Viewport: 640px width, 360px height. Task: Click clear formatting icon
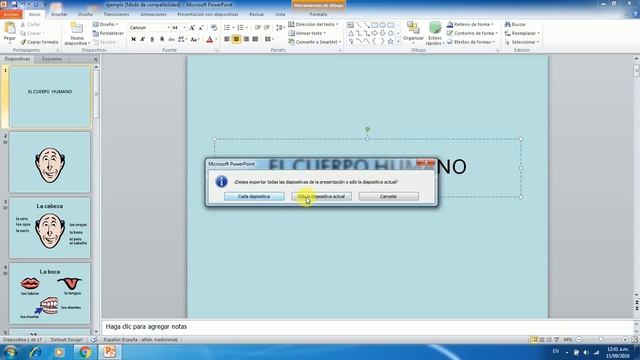click(214, 28)
